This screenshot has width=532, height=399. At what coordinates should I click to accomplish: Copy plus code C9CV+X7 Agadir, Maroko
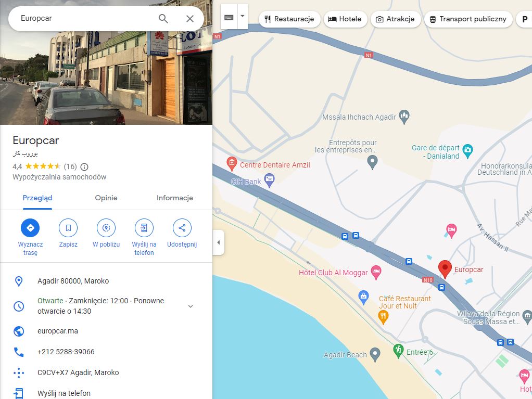pos(78,372)
